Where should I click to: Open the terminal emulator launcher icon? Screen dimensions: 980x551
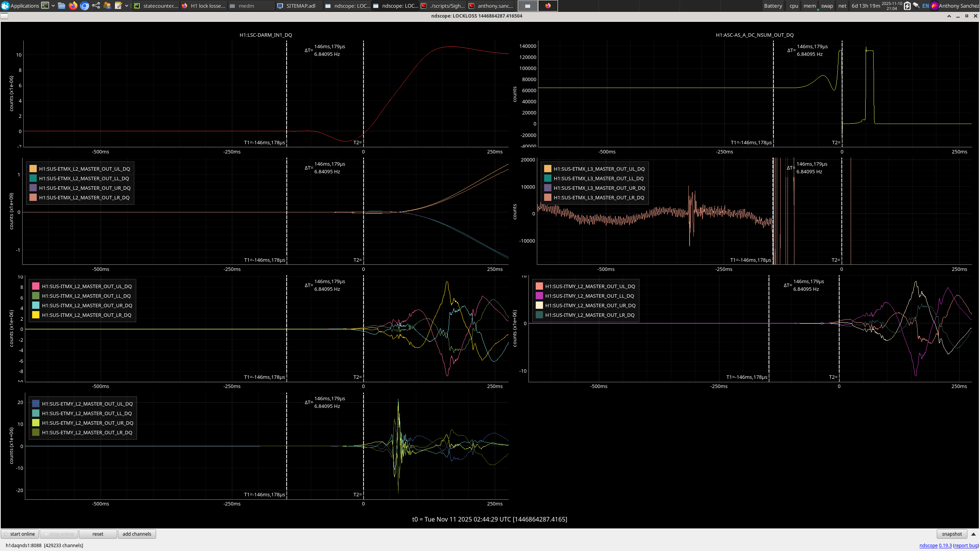45,6
